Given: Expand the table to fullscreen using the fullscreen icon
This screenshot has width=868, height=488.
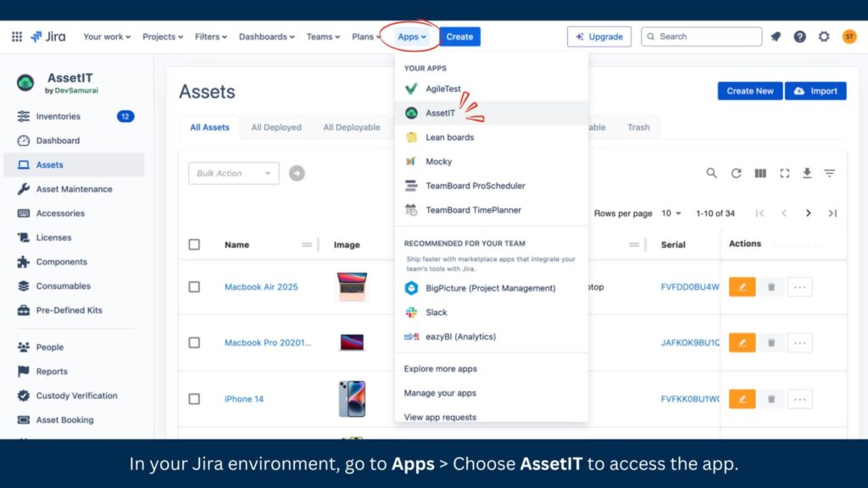Looking at the screenshot, I should (784, 173).
